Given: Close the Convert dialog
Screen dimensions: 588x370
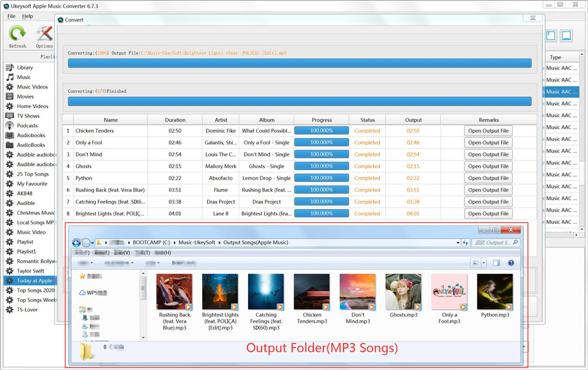Looking at the screenshot, I should pyautogui.click(x=533, y=18).
